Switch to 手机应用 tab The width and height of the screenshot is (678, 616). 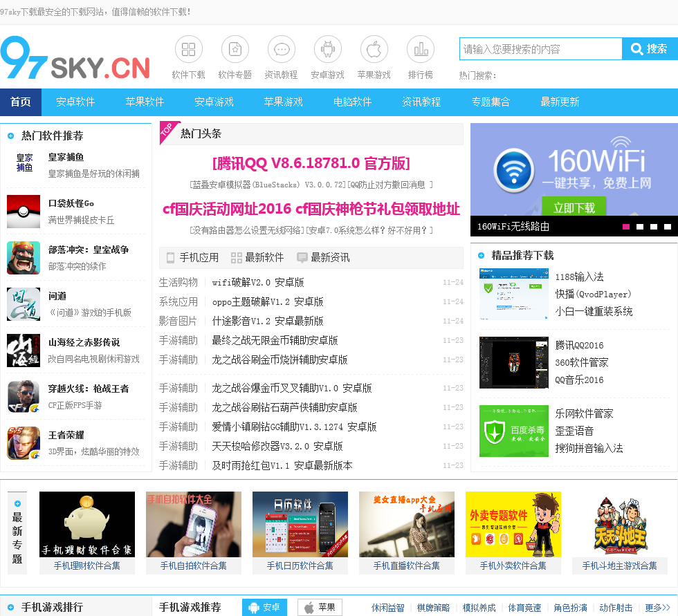point(193,258)
